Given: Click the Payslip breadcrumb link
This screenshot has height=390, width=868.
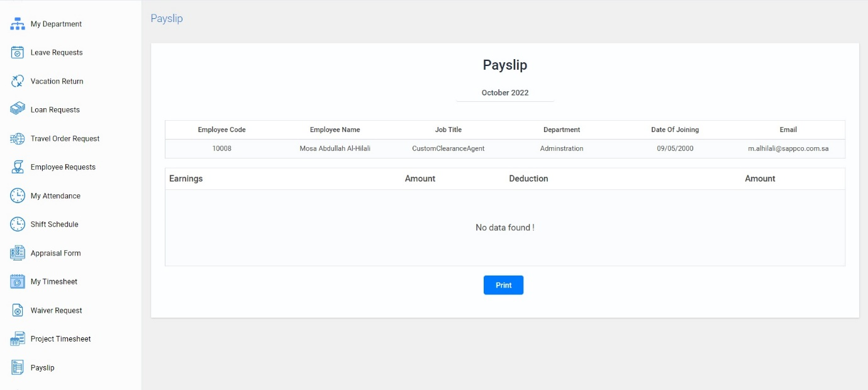Looking at the screenshot, I should pos(166,18).
